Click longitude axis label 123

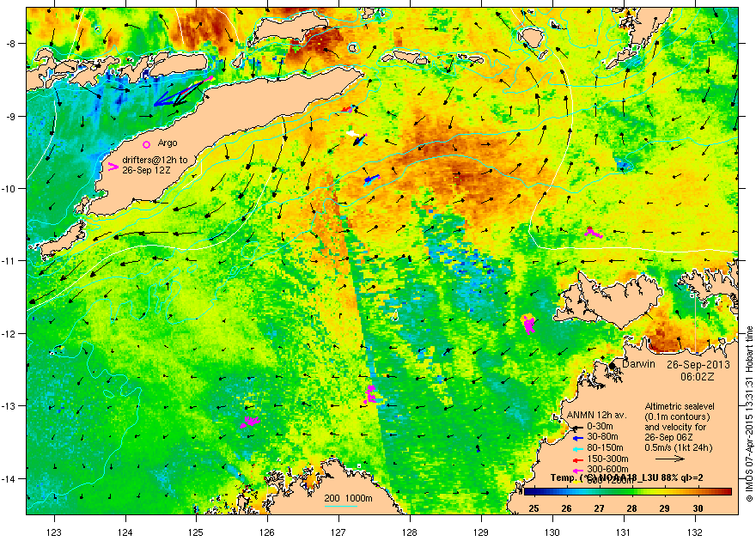coord(54,532)
